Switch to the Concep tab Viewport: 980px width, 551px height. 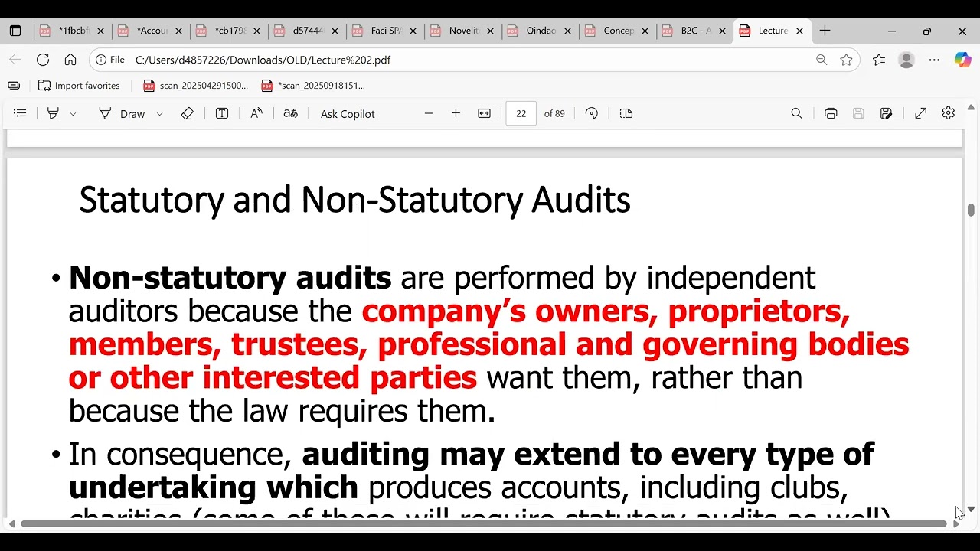point(619,31)
